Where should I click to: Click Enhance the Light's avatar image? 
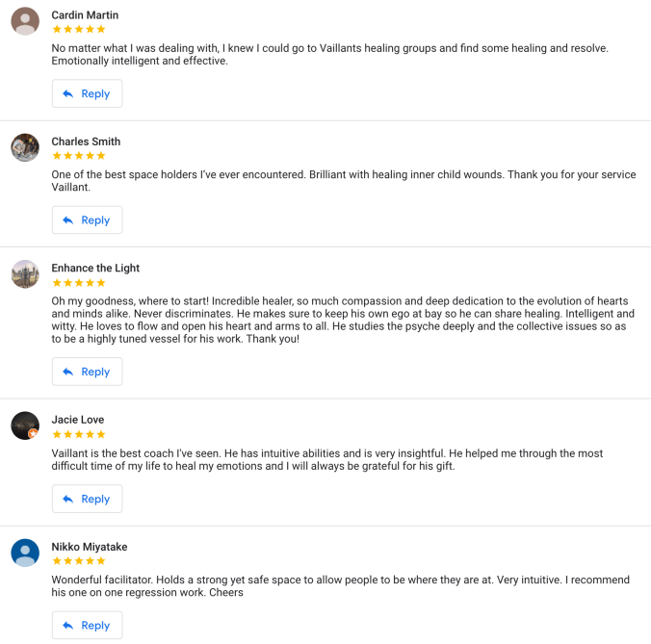(25, 274)
